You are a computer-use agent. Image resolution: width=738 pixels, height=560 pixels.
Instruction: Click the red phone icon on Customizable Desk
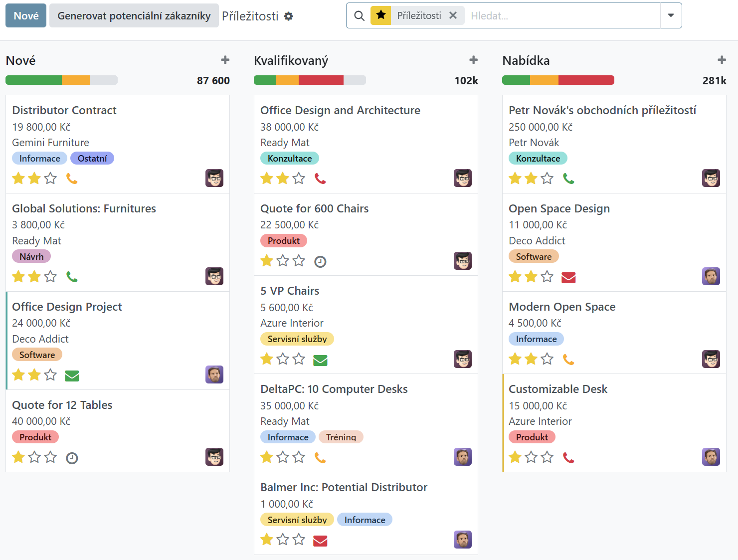(x=568, y=458)
